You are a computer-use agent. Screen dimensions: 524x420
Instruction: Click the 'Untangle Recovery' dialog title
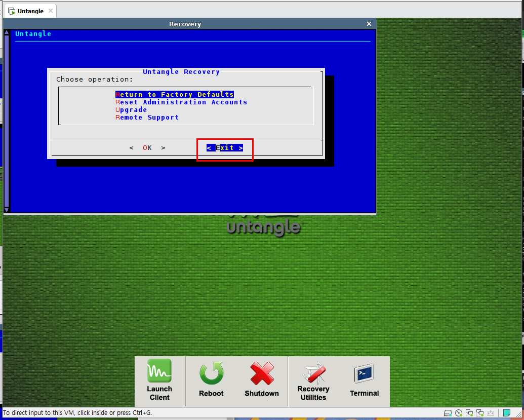tap(181, 71)
